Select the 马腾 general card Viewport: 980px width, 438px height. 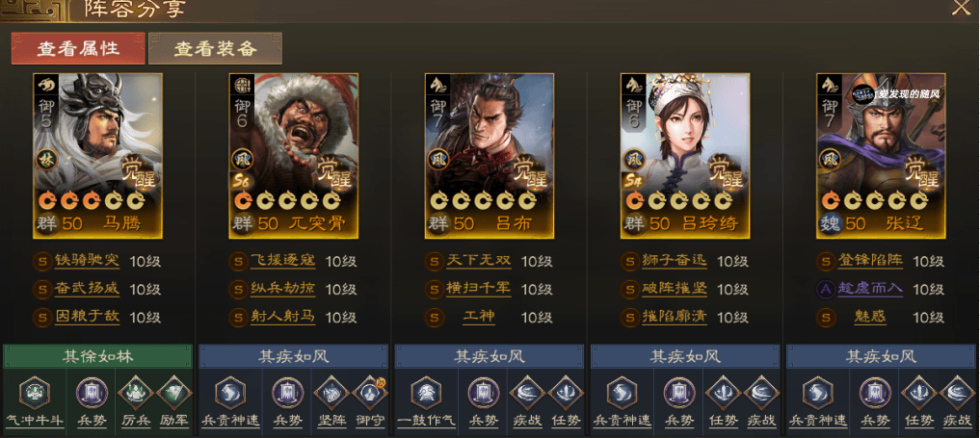[x=97, y=156]
